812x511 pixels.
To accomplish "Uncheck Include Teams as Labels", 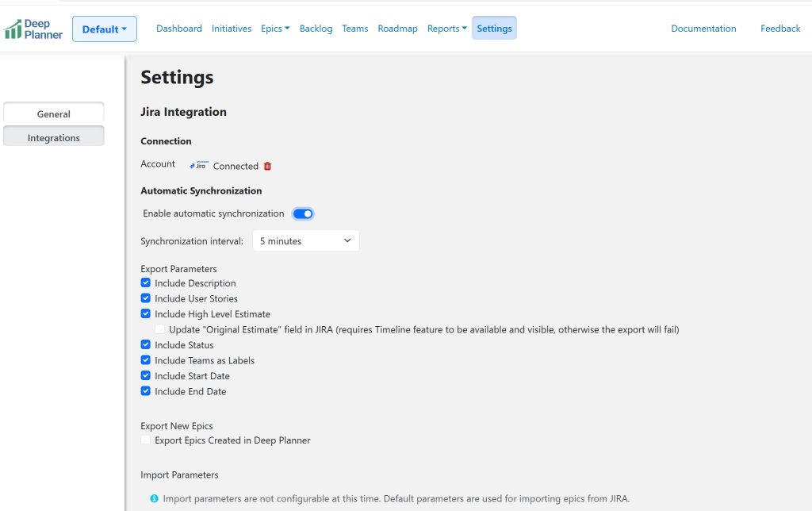I will click(146, 360).
